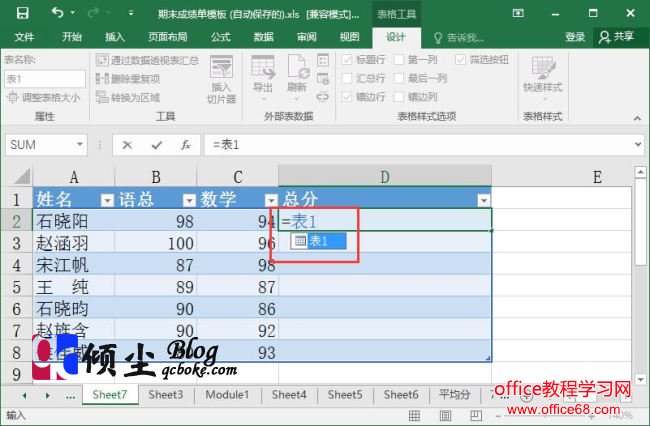Confirm formula entry with checkmark icon
The width and height of the screenshot is (650, 426).
pyautogui.click(x=157, y=145)
